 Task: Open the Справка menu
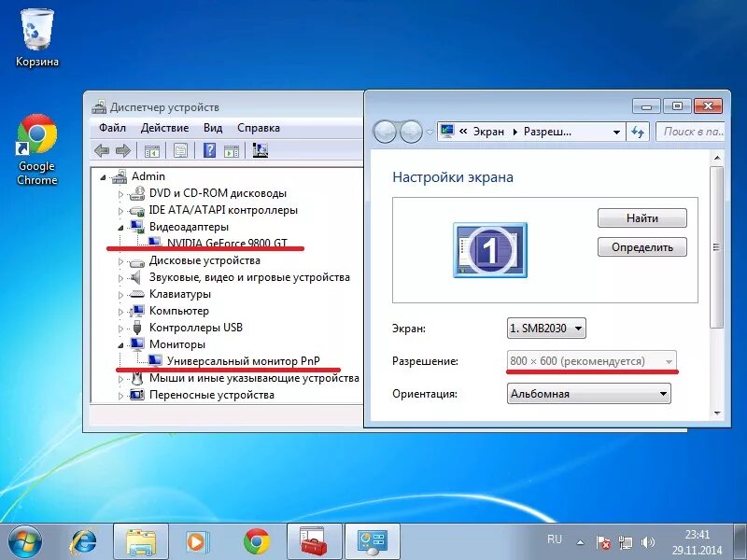pos(259,128)
